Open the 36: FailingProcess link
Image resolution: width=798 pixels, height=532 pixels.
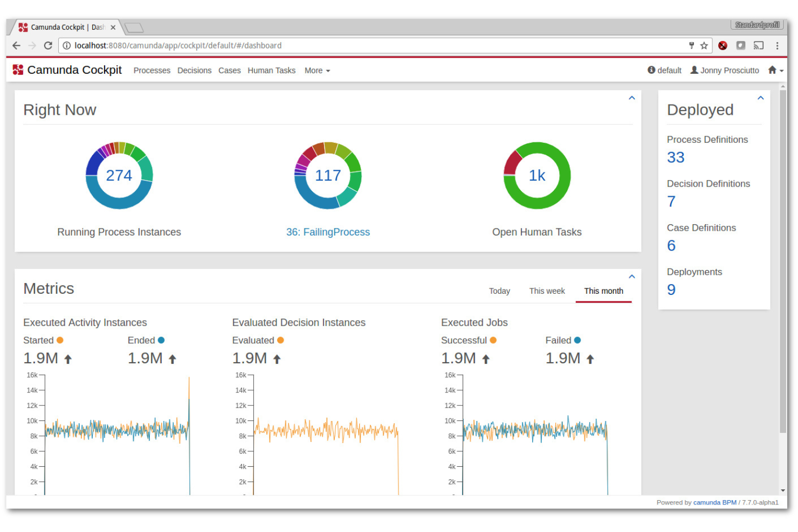tap(328, 232)
